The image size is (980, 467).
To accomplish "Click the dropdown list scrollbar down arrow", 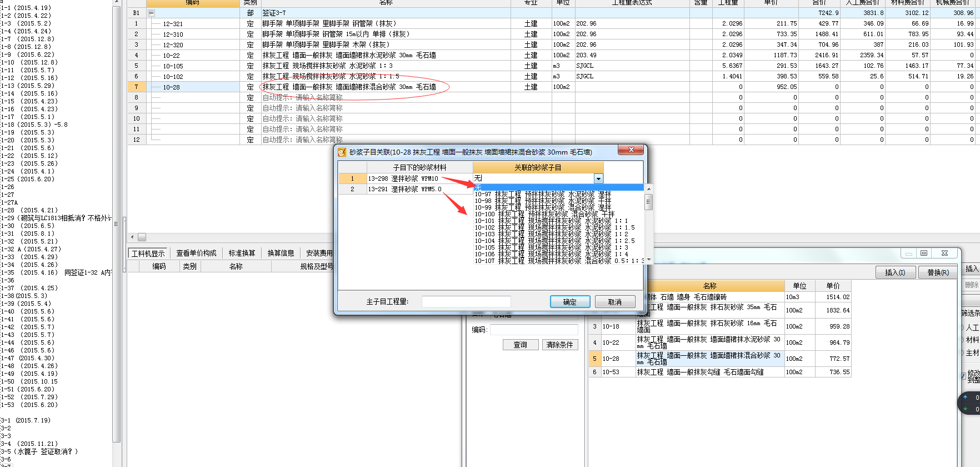I will [x=648, y=260].
